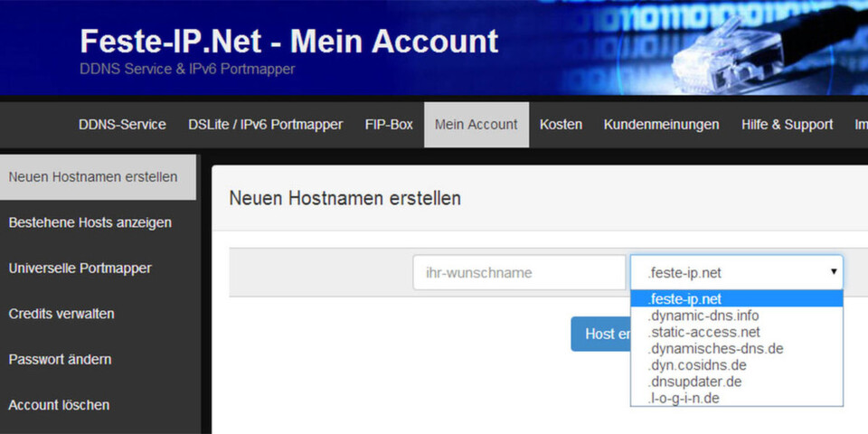View Kundenmeinungen page
Screen dimensions: 868x434
662,125
